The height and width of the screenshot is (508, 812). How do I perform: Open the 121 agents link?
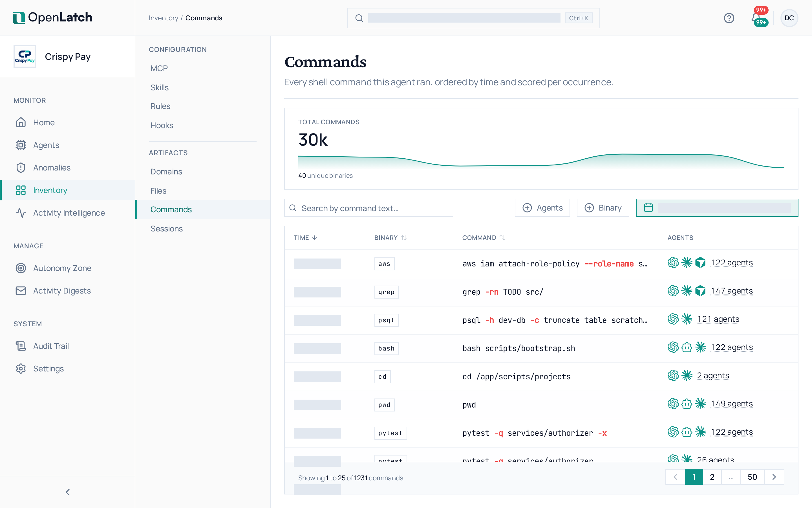click(718, 319)
